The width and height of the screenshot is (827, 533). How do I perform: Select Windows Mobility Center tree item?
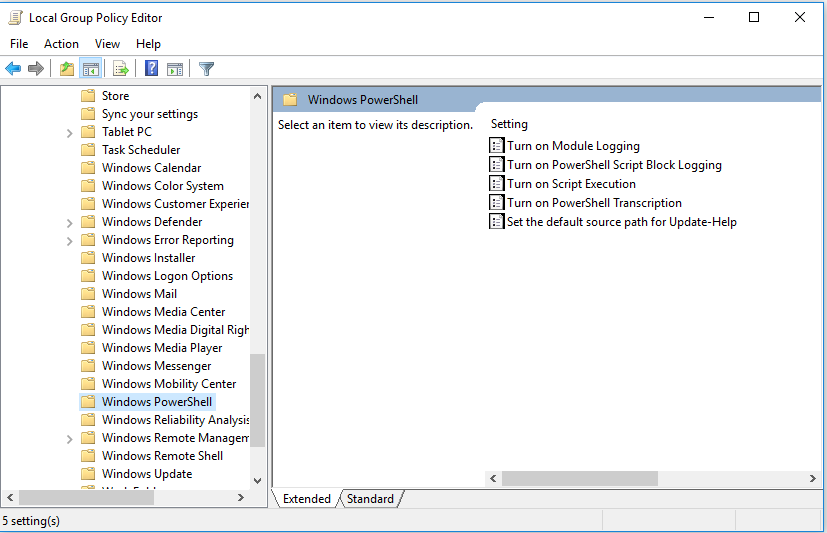pyautogui.click(x=169, y=384)
